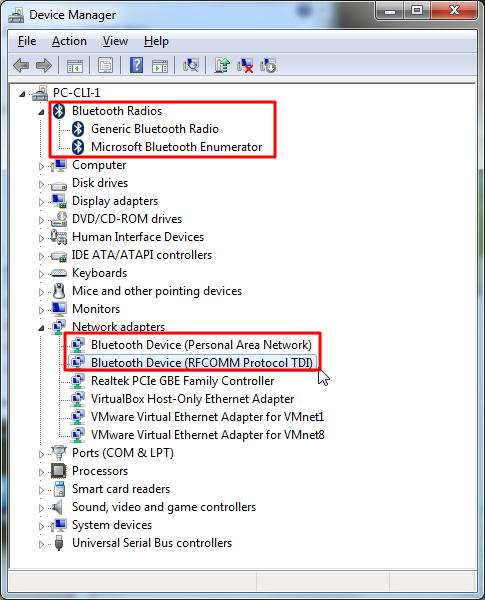
Task: Select the Microsoft Bluetooth Enumerator text
Action: 176,147
